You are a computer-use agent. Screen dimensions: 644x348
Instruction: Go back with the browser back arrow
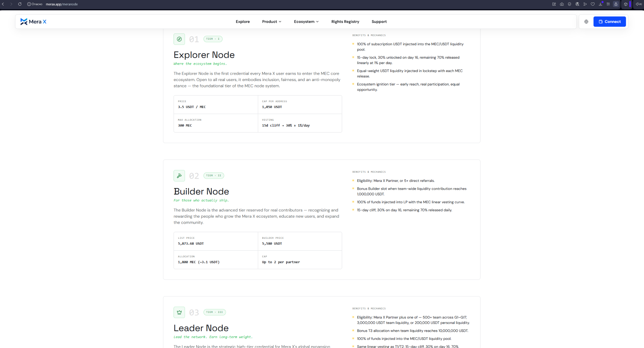pyautogui.click(x=3, y=4)
